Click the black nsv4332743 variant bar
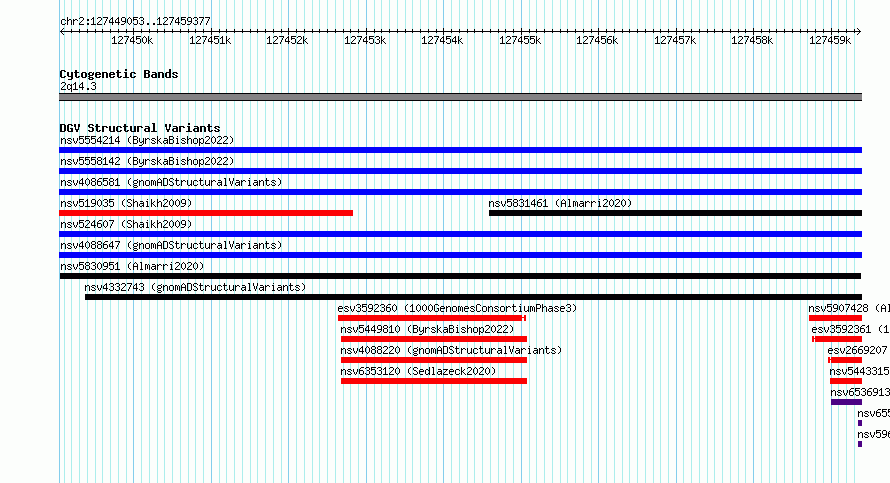This screenshot has width=890, height=483. [x=473, y=297]
